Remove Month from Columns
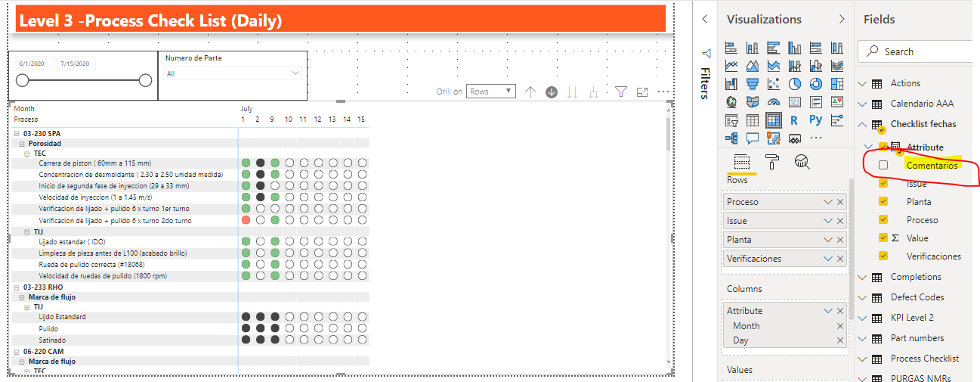 pyautogui.click(x=840, y=326)
